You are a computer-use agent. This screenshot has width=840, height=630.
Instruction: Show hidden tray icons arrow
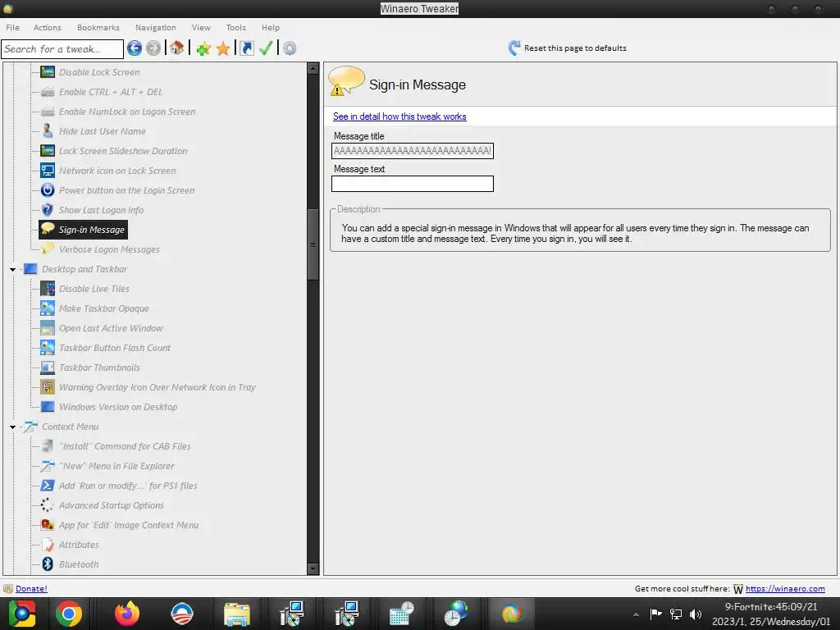point(636,614)
